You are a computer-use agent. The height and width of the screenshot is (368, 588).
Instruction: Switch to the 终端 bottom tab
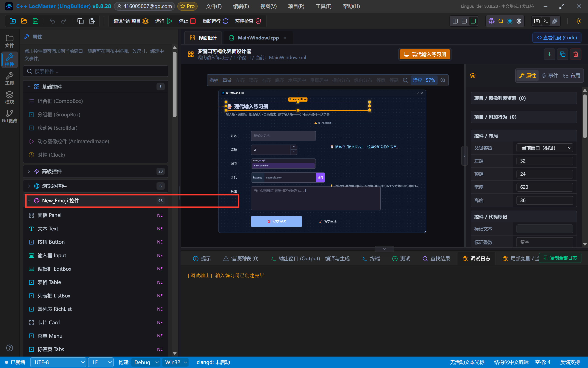point(371,258)
